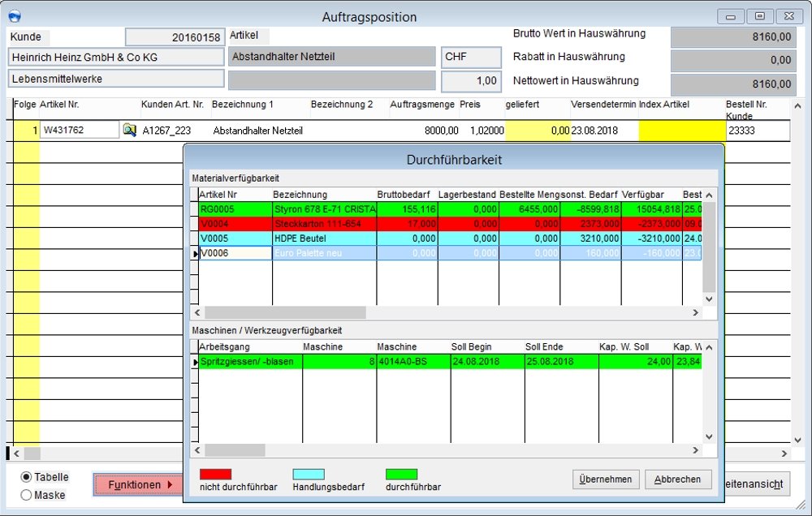Screen dimensions: 812x516
Task: Click the Brutto Wert field 8160,00
Action: coord(733,37)
